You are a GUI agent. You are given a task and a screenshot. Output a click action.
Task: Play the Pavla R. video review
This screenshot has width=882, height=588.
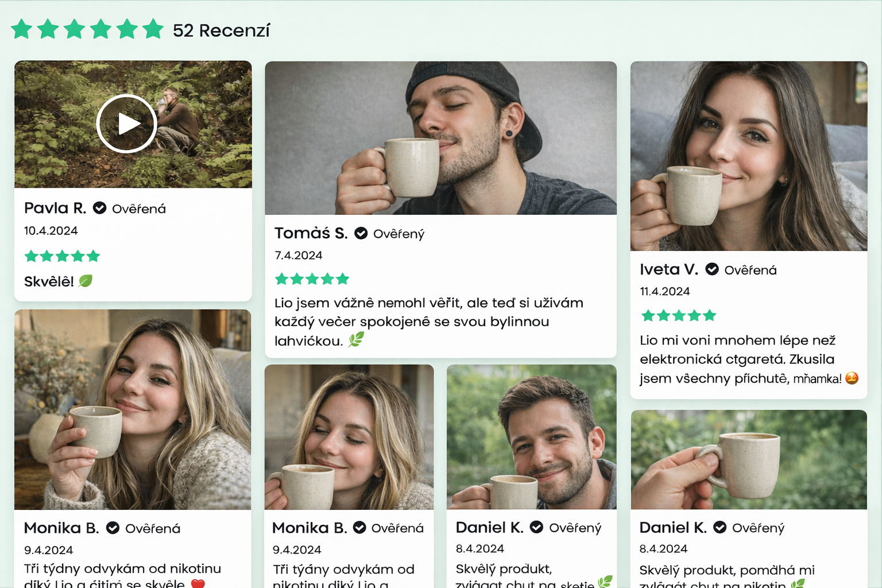click(126, 123)
